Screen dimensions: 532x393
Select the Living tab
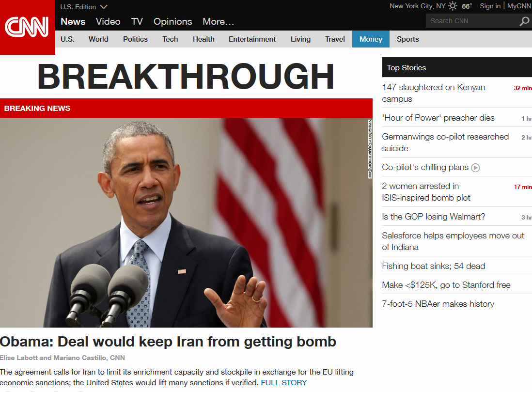pyautogui.click(x=300, y=39)
